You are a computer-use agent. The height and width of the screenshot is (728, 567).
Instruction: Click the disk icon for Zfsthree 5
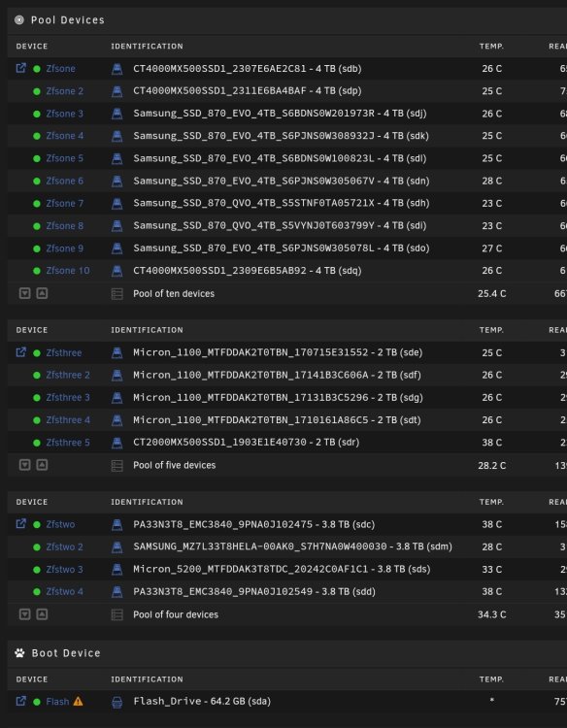tap(117, 443)
